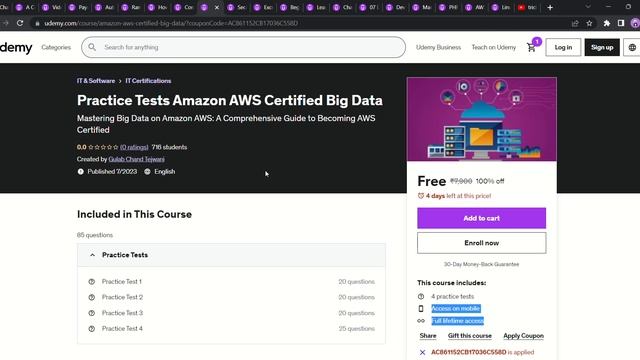640x360 pixels.
Task: Remove the applied coupon with X icon
Action: (x=422, y=352)
